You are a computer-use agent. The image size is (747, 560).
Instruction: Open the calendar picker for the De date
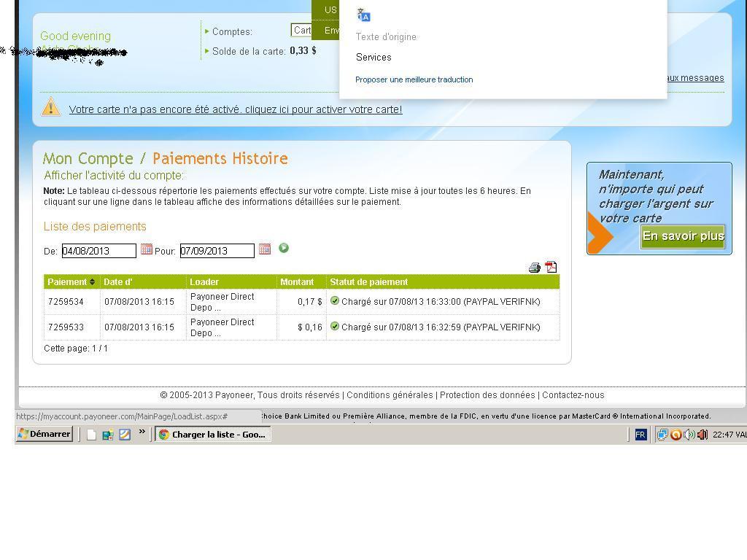click(x=146, y=249)
